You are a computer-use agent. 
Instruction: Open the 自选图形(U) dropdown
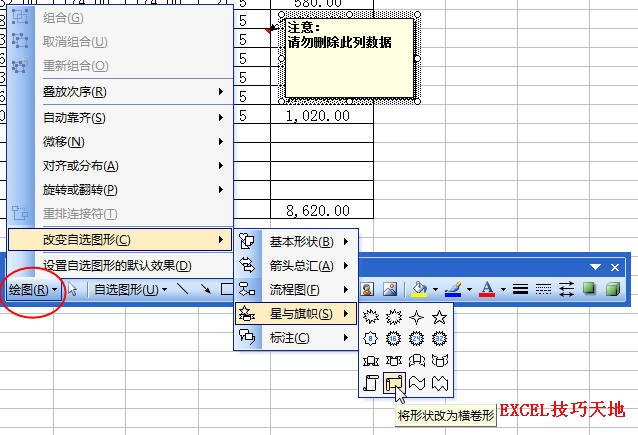[x=130, y=289]
